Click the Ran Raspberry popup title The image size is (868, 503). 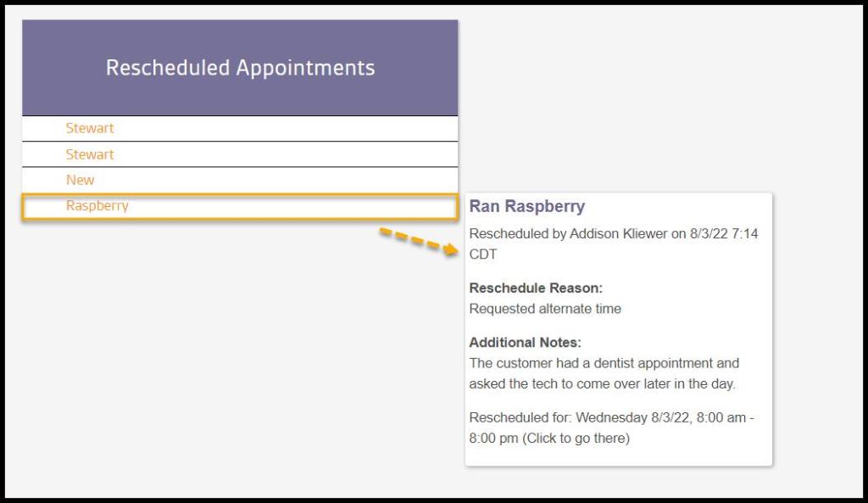point(527,206)
